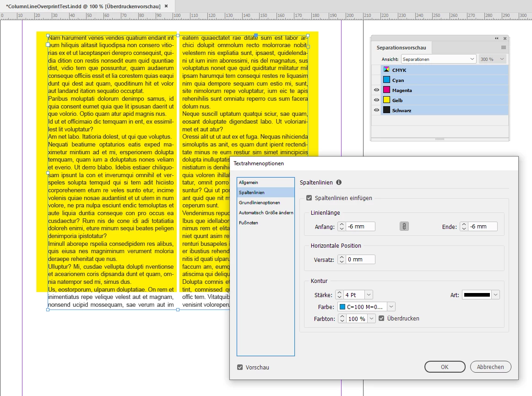Show the CMYK composite visibility box

377,70
